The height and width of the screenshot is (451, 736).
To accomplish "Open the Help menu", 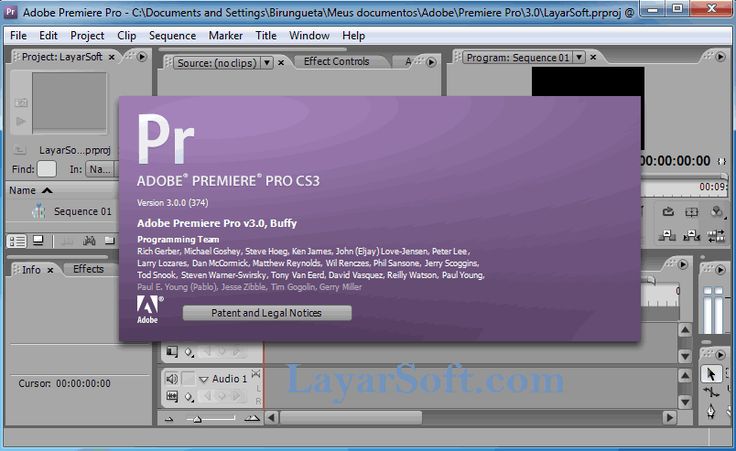I will [353, 36].
